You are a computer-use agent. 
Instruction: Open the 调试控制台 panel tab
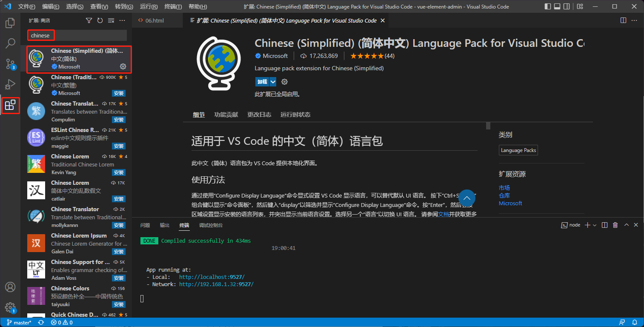pyautogui.click(x=211, y=225)
